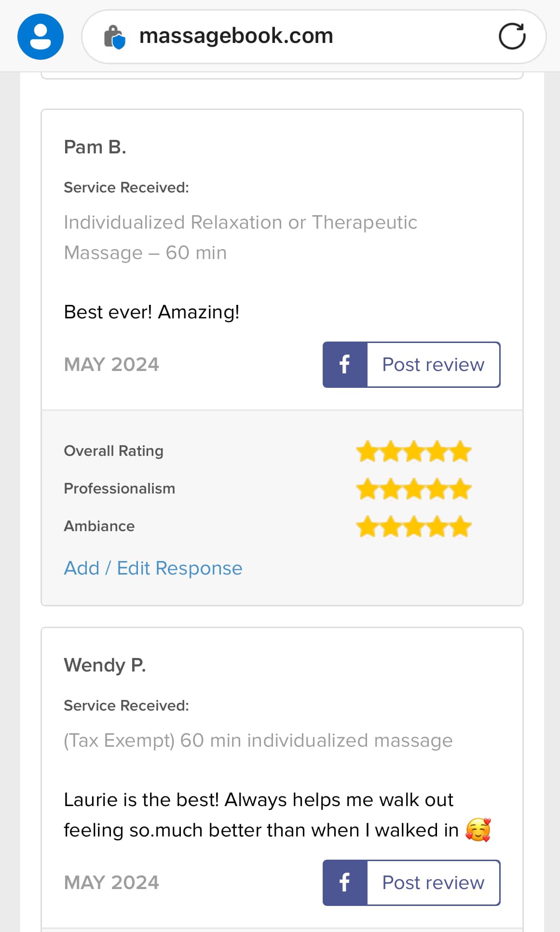Click Pam's Professionalism rating stars

click(414, 489)
